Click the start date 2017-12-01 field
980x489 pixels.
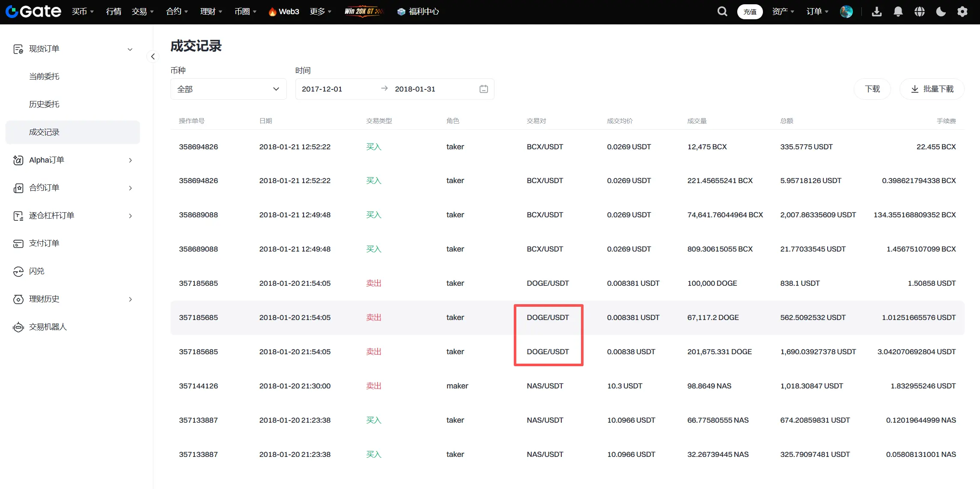click(x=322, y=89)
